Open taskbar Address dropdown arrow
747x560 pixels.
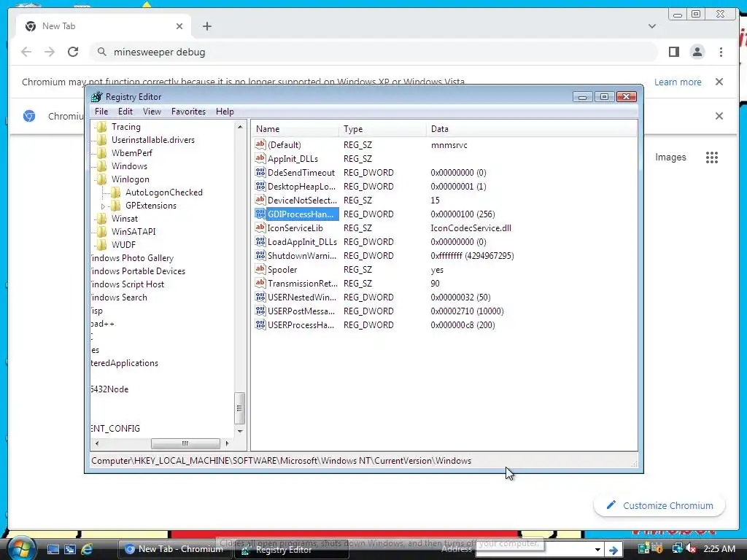(x=597, y=550)
